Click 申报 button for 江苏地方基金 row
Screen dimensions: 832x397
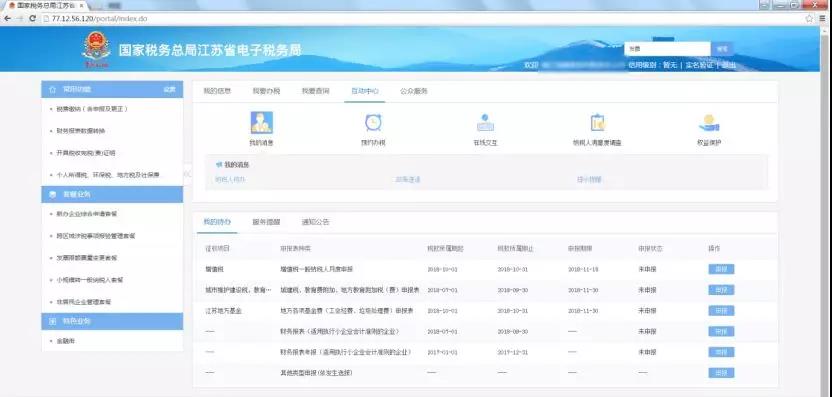coord(721,310)
